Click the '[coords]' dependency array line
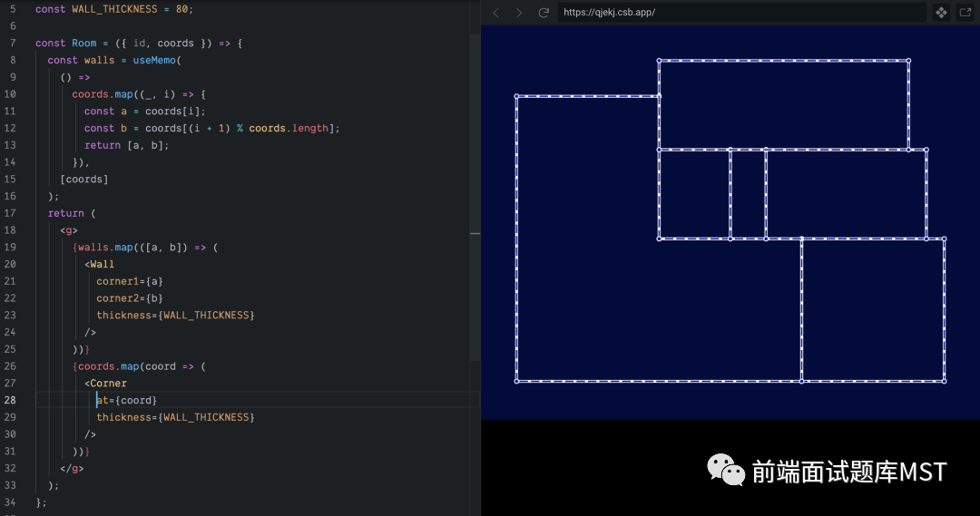Screen dimensions: 980x516 click(84, 180)
